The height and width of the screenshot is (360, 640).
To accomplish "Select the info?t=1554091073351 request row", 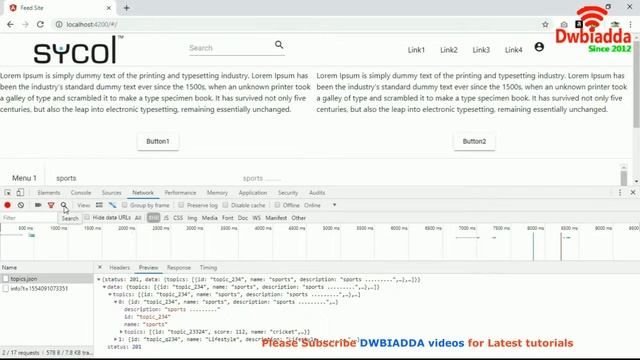I will tap(47, 288).
